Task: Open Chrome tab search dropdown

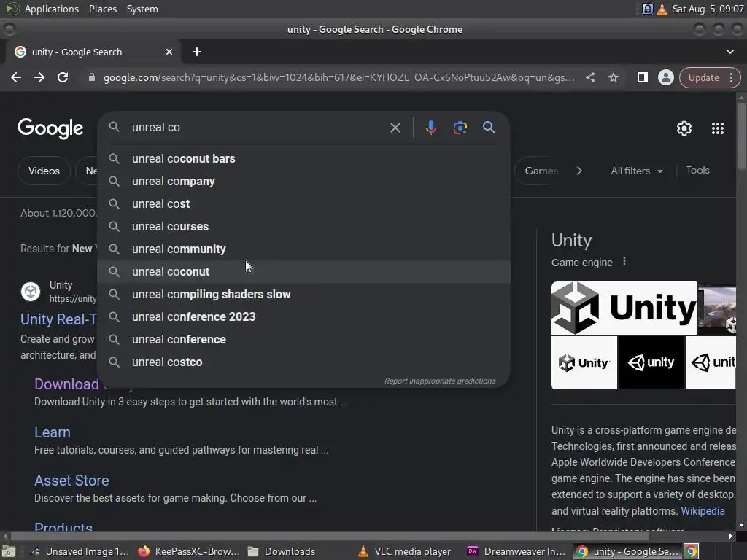Action: coord(729,52)
